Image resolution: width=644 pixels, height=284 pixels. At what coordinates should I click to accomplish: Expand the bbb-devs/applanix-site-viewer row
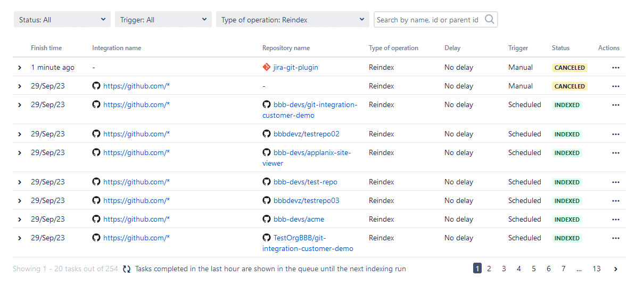20,153
